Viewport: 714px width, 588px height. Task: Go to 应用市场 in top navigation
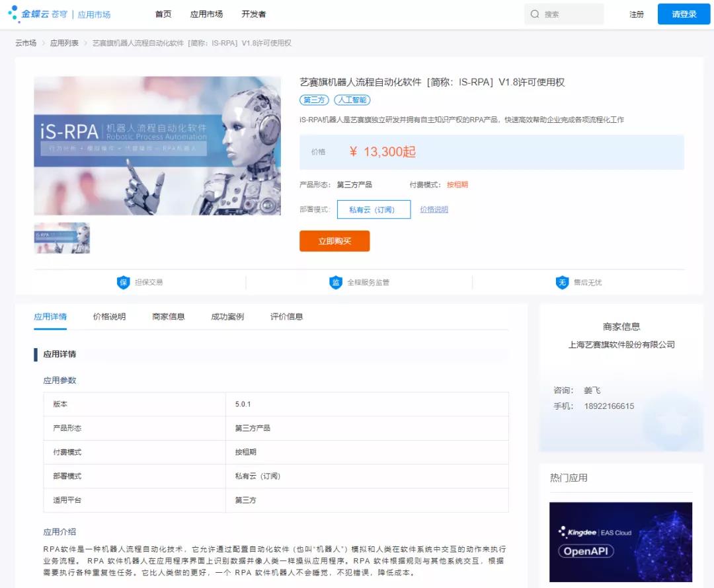tap(206, 14)
